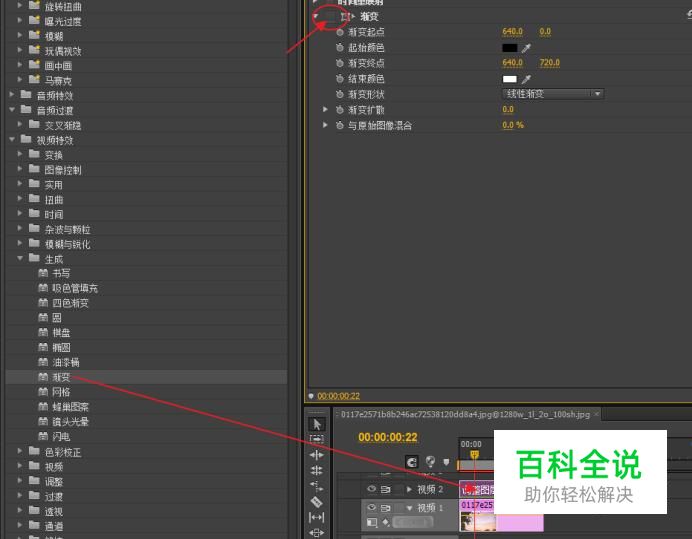Viewport: 692px width, 539px height.
Task: Click the timeline timecode 00:00:00:22
Action: (387, 437)
